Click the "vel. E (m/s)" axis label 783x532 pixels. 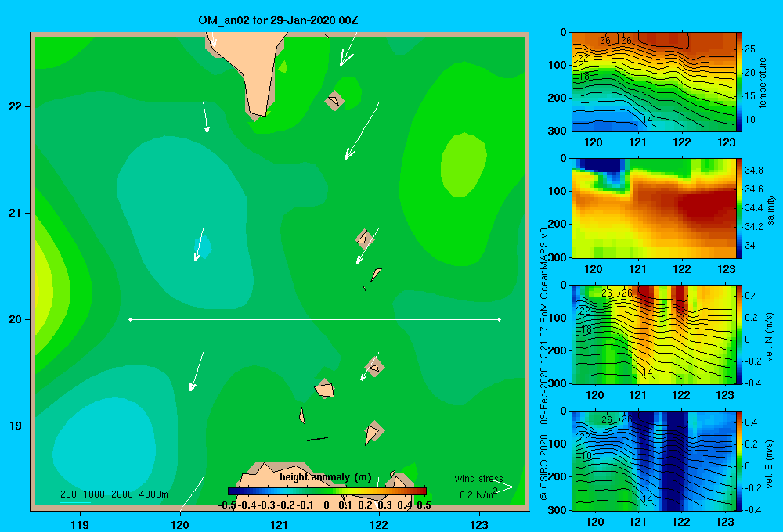[x=769, y=464]
